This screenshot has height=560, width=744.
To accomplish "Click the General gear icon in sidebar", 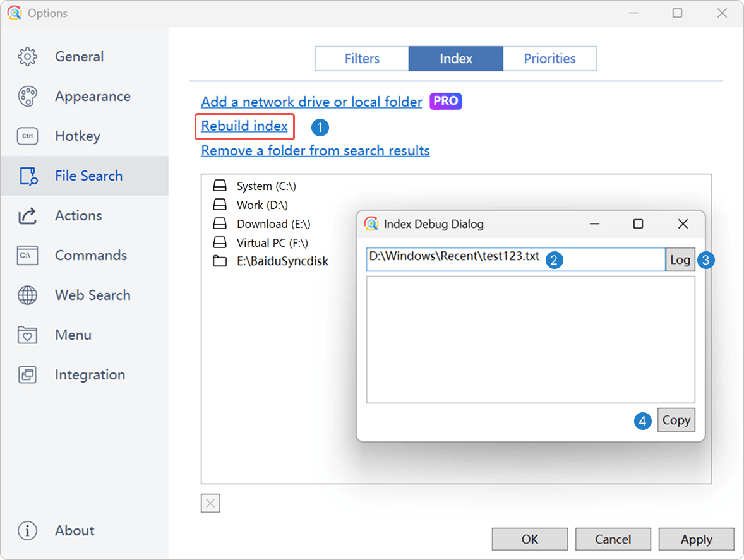I will click(28, 56).
